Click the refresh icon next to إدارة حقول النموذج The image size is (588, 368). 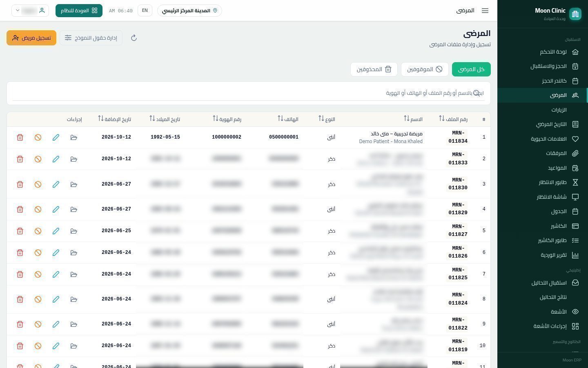[x=134, y=38]
